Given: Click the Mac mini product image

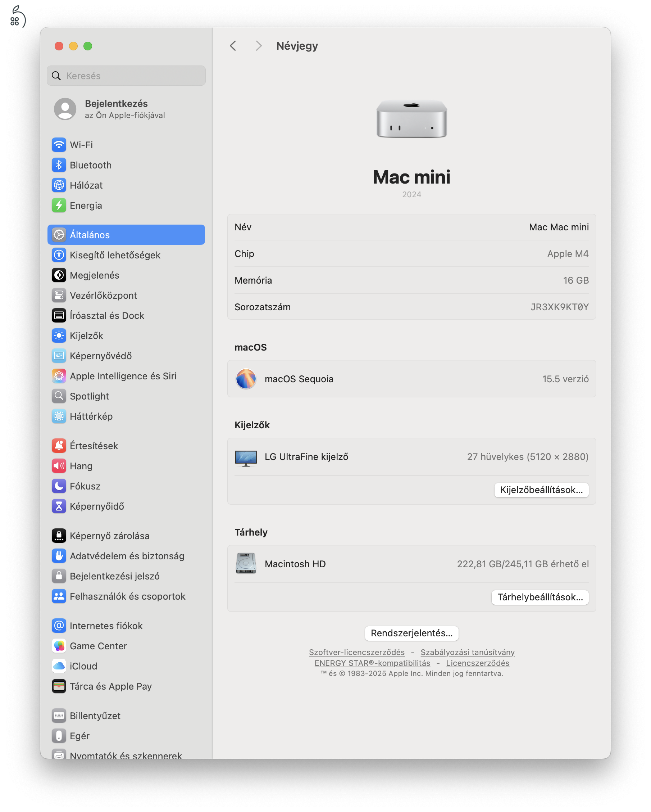Looking at the screenshot, I should 412,119.
